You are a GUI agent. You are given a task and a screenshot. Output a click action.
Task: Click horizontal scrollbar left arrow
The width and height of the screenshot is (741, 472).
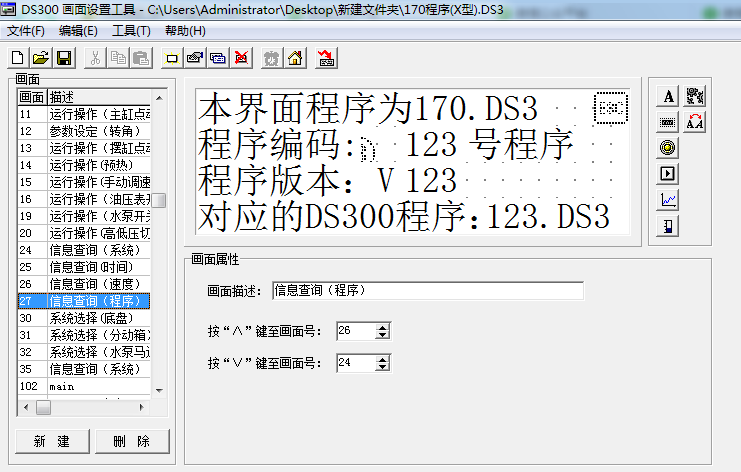(x=26, y=407)
